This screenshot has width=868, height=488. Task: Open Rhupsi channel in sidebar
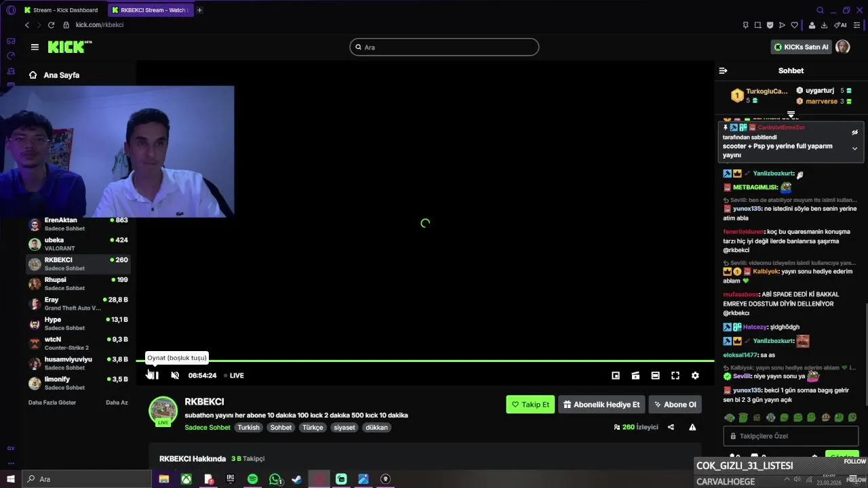78,284
